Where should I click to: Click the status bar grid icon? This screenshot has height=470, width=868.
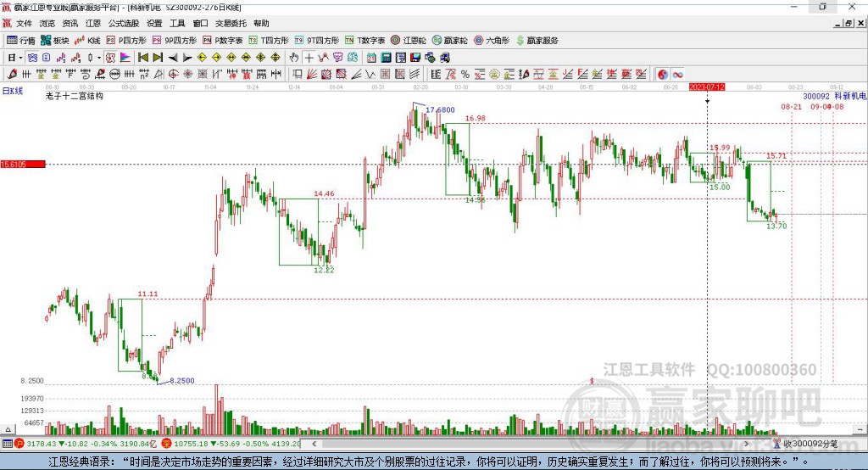[x=7, y=444]
